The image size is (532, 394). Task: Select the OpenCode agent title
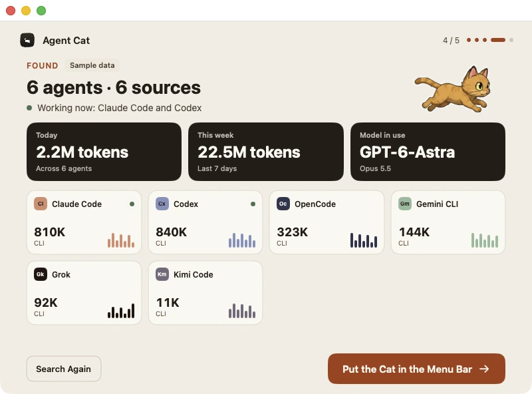point(315,204)
